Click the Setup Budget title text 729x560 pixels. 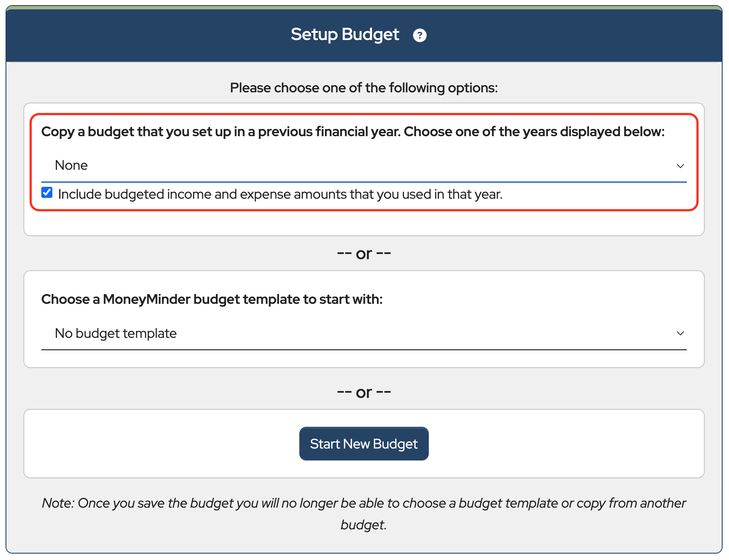coord(344,35)
